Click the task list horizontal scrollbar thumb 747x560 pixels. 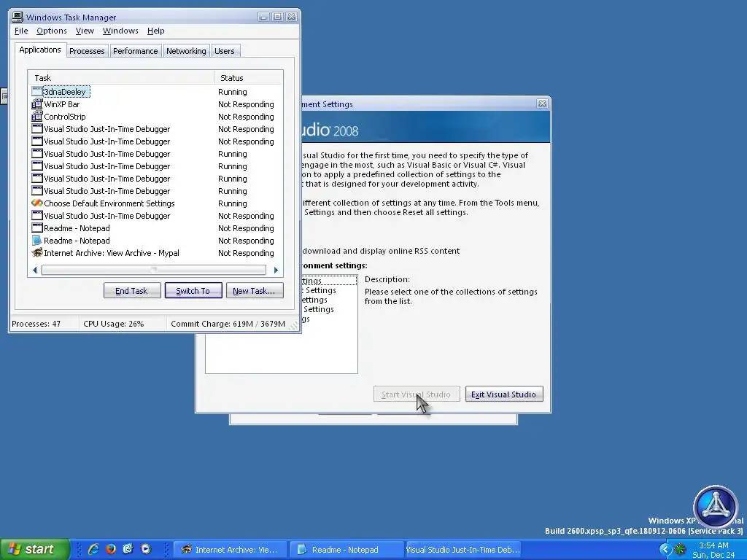153,270
